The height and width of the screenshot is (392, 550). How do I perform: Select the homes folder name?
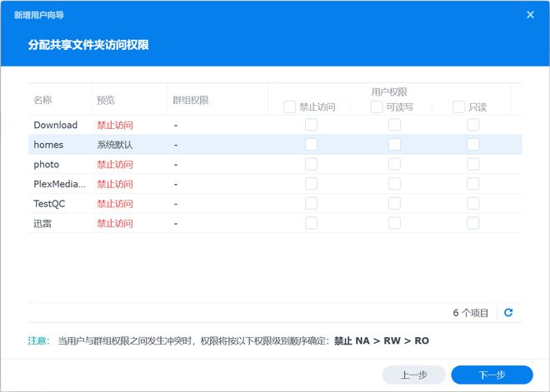click(48, 145)
